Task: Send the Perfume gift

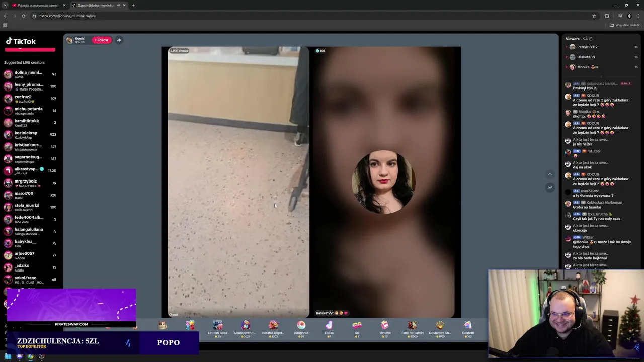Action: tap(384, 328)
